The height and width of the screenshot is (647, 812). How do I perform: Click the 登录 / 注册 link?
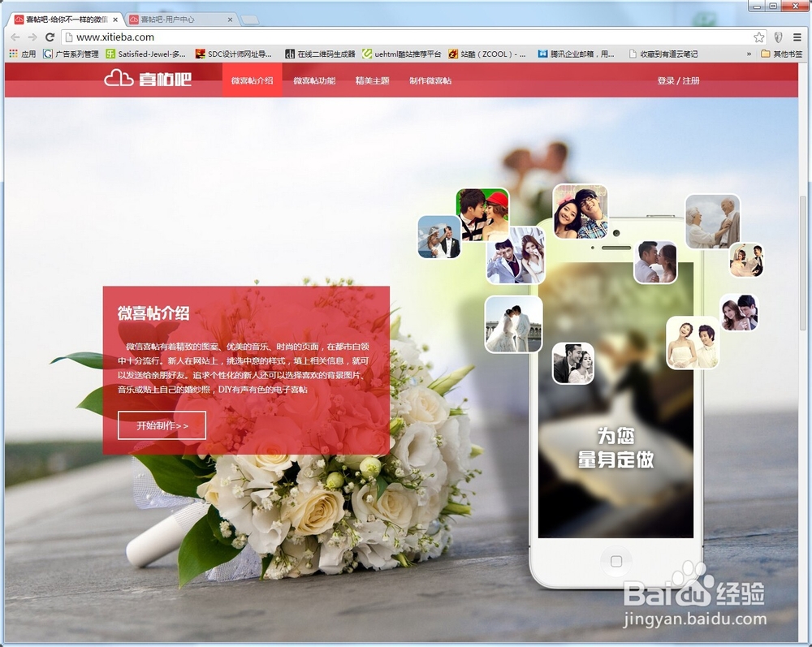click(678, 80)
